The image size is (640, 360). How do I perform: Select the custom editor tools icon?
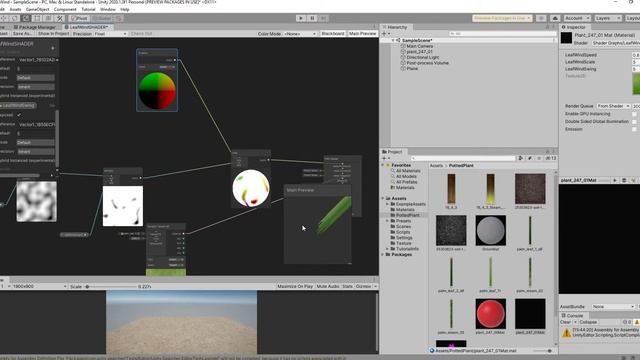click(x=60, y=18)
